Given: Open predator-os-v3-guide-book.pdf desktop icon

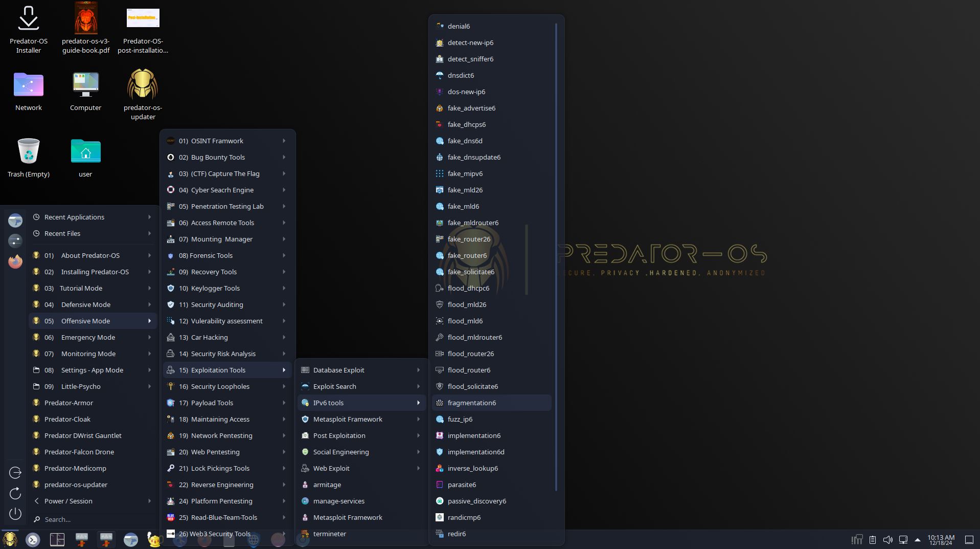Looking at the screenshot, I should 86,30.
